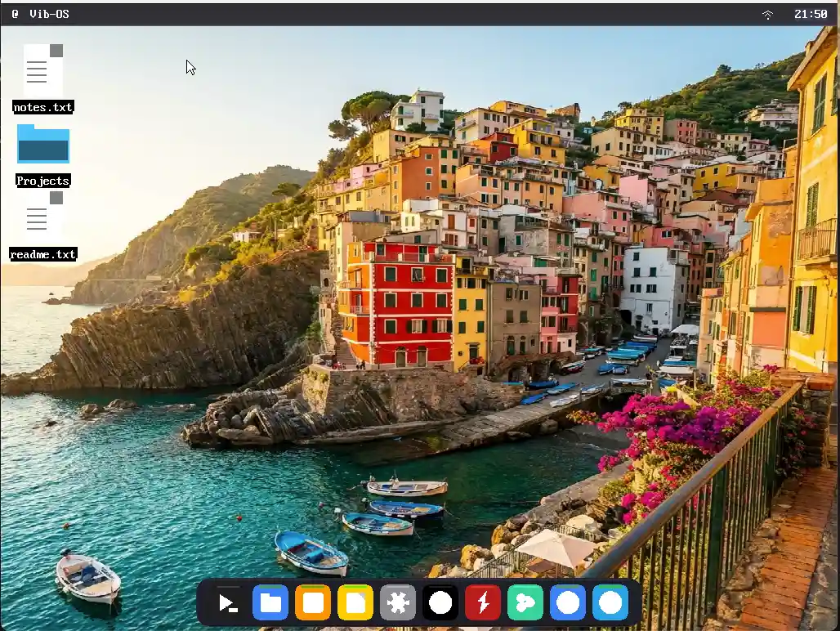Click the Wi-Fi indicator in the top bar

pos(767,13)
